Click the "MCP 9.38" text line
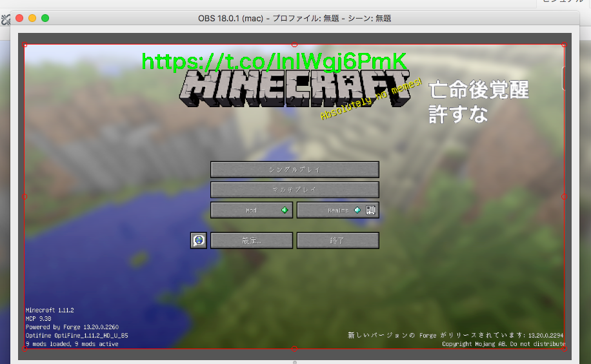The height and width of the screenshot is (364, 591). [39, 319]
